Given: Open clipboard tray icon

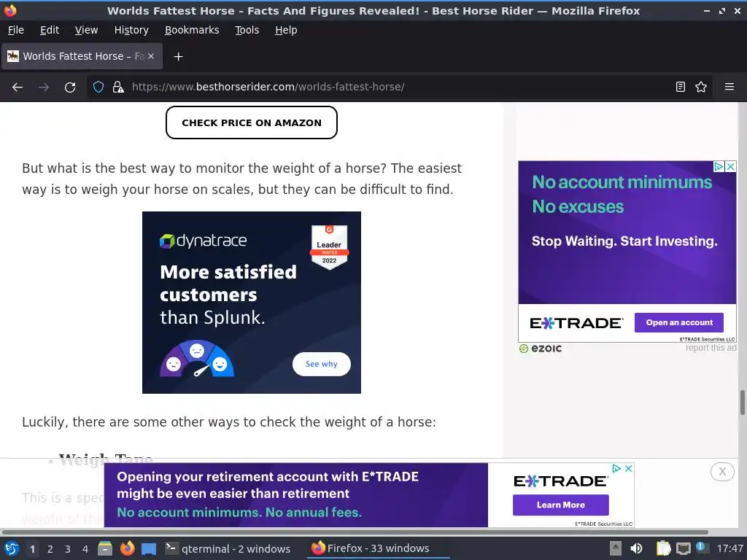Looking at the screenshot, I should tap(663, 548).
